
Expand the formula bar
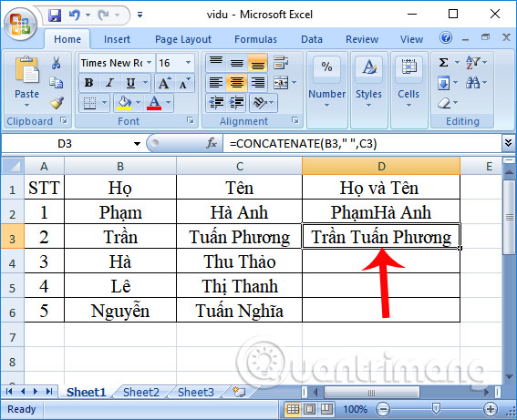click(x=508, y=144)
